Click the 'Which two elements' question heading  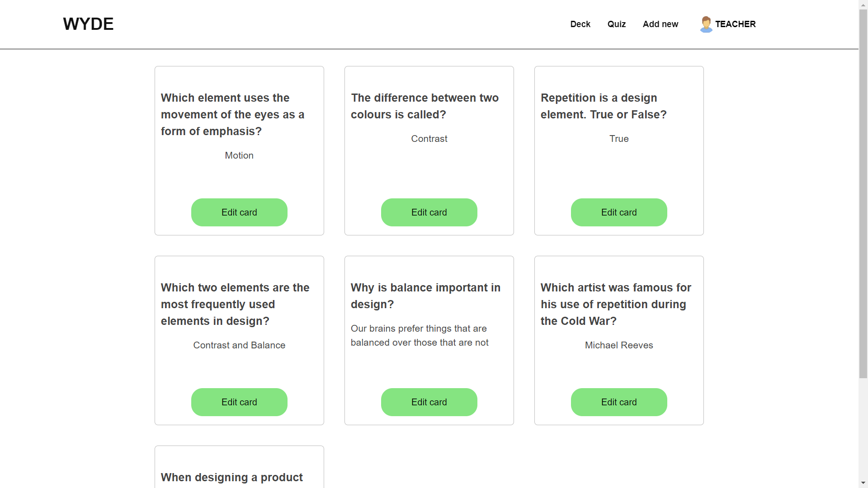[x=235, y=304]
